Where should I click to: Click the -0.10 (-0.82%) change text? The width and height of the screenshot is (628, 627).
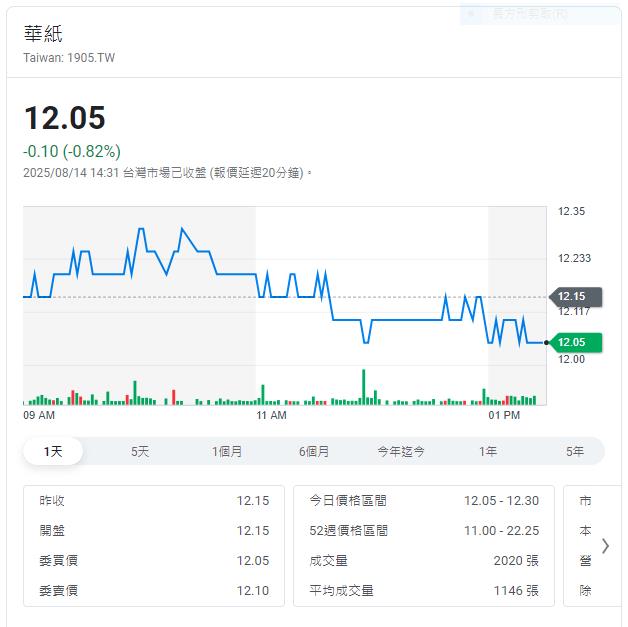72,151
